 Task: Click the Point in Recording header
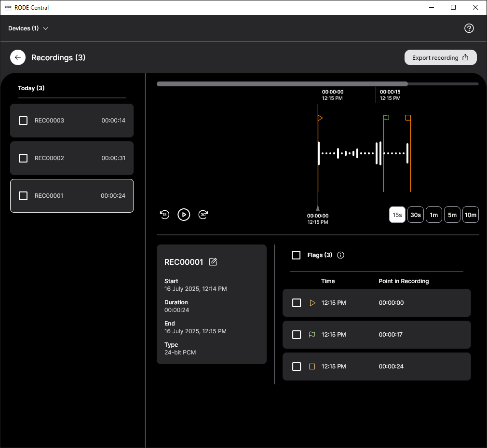(x=404, y=281)
